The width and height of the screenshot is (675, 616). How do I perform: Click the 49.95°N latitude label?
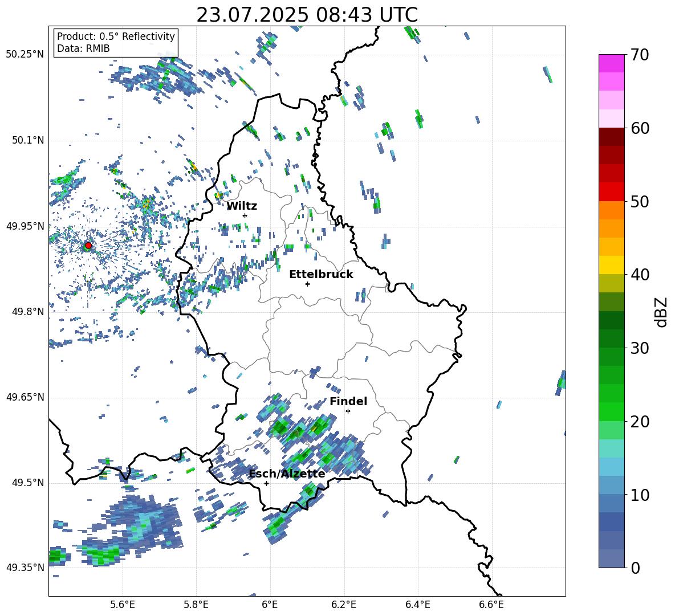click(x=25, y=226)
